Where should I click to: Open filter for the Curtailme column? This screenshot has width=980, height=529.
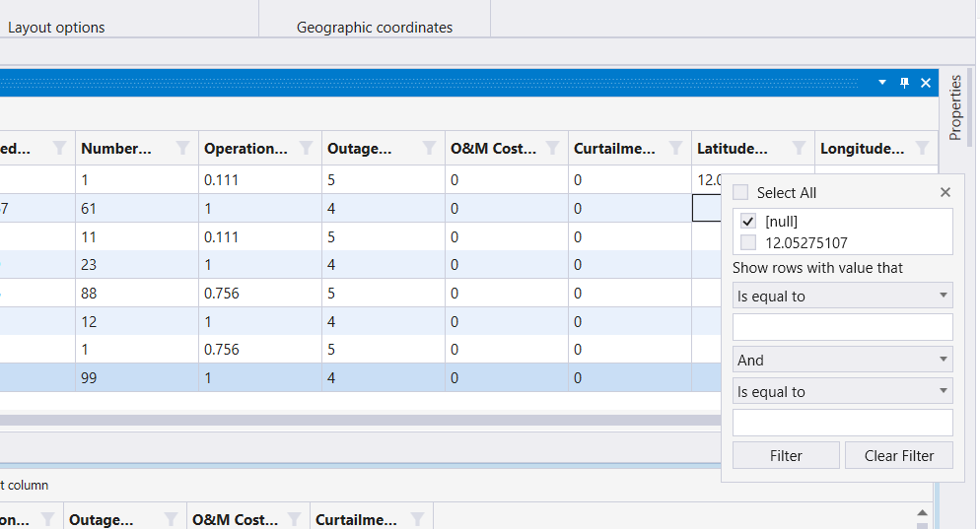coord(675,148)
